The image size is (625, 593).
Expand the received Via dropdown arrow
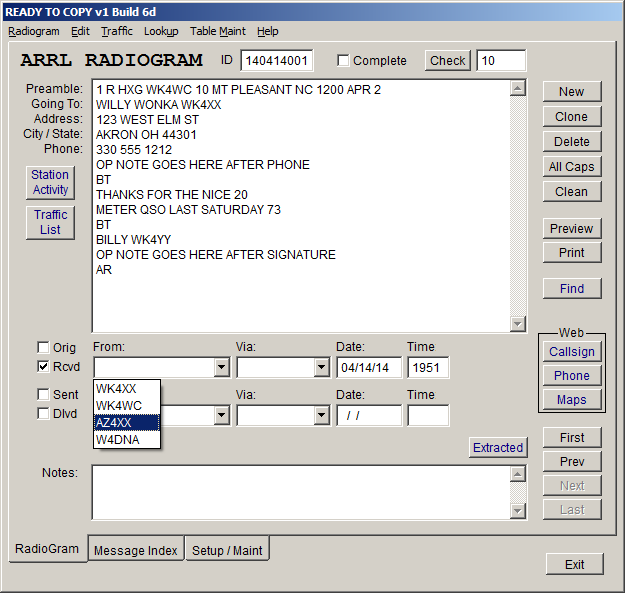click(x=321, y=367)
